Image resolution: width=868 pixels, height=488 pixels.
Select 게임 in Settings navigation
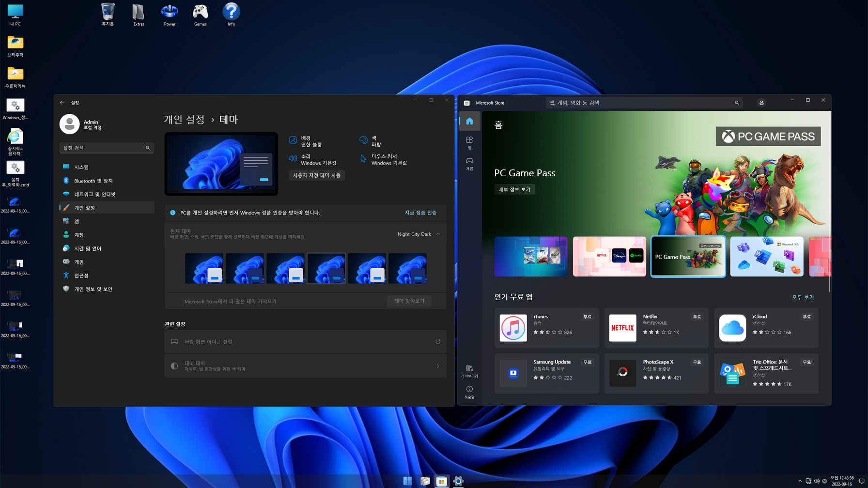107,262
